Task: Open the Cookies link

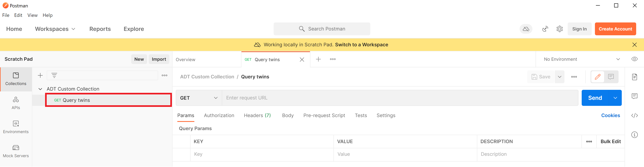Action: [x=611, y=115]
